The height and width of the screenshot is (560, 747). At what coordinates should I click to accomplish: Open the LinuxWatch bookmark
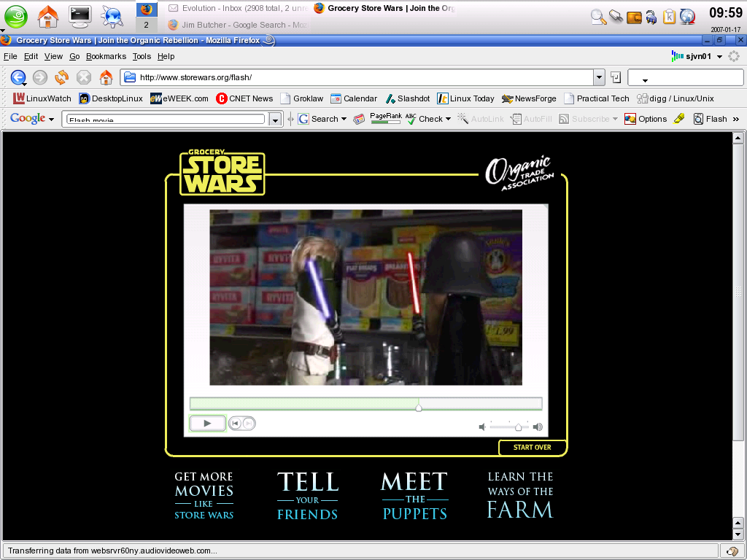[x=42, y=98]
